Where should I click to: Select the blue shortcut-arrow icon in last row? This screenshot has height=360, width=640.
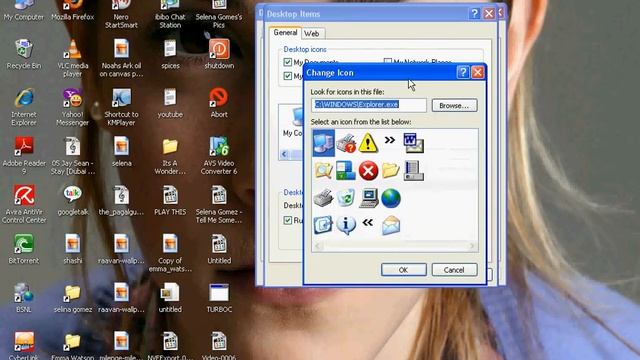point(323,225)
